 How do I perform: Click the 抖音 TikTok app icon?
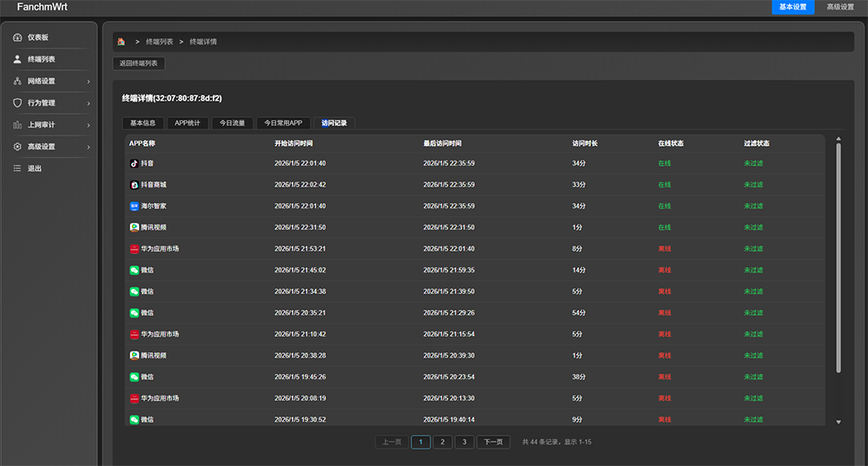135,163
